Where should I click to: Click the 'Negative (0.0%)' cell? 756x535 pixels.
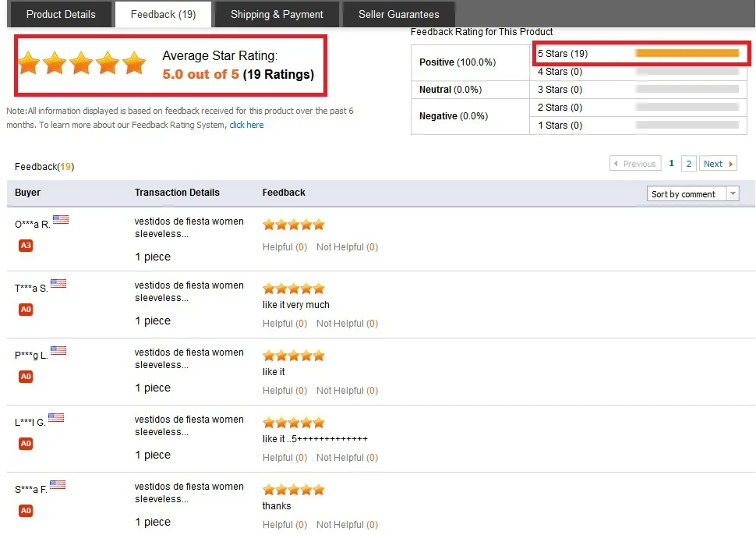coord(470,116)
